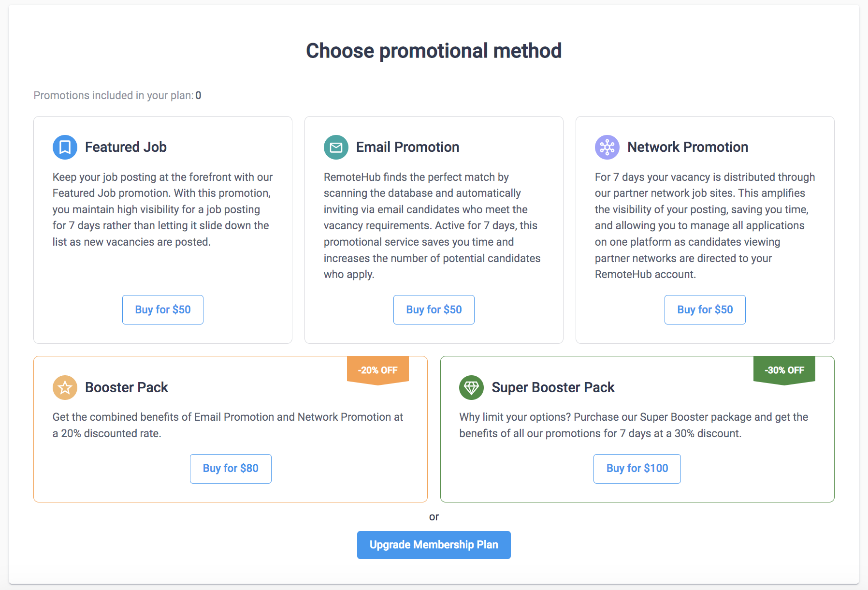The height and width of the screenshot is (590, 868).
Task: Select the Super Booster Pack heading
Action: coord(553,387)
